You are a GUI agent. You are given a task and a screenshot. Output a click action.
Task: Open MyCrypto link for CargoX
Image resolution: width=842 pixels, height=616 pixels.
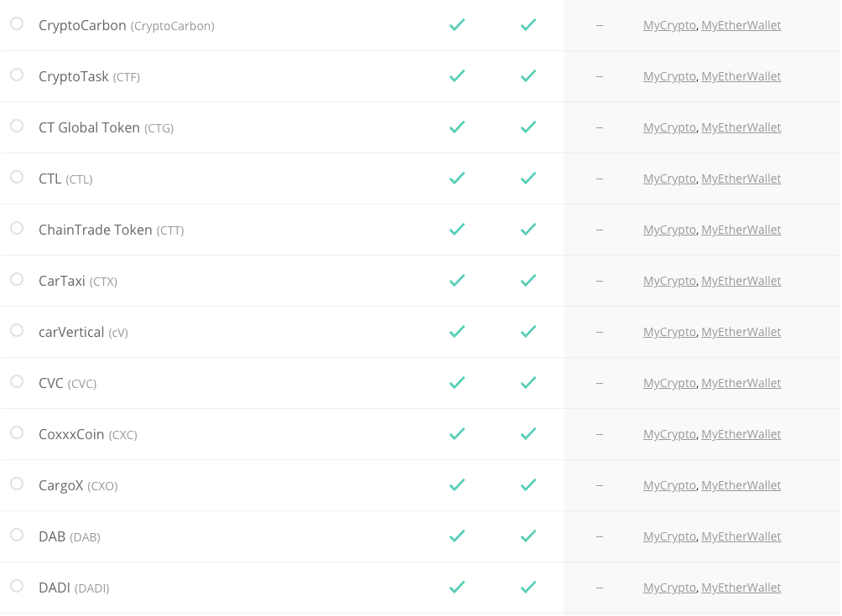point(669,485)
